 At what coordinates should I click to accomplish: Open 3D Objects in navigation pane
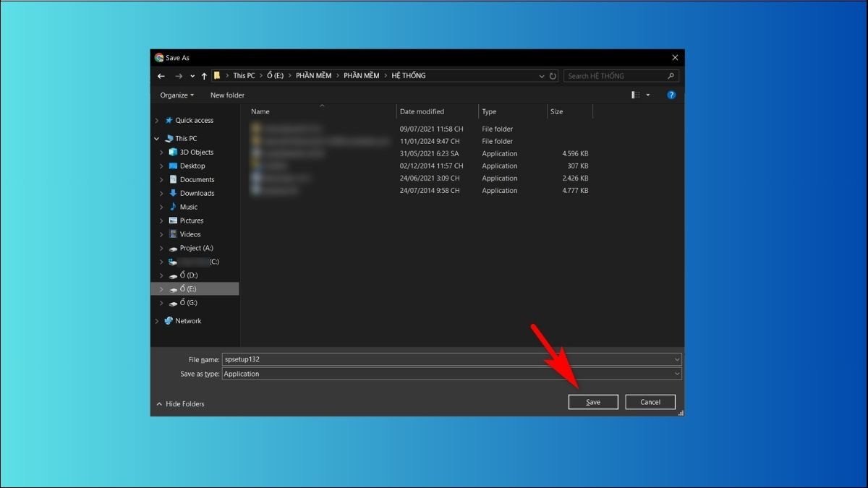click(196, 152)
